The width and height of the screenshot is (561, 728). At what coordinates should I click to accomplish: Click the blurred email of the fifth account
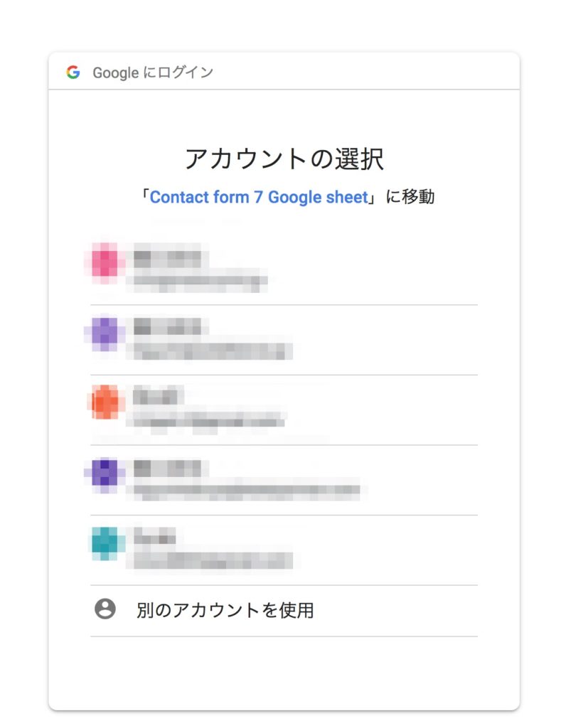[210, 560]
